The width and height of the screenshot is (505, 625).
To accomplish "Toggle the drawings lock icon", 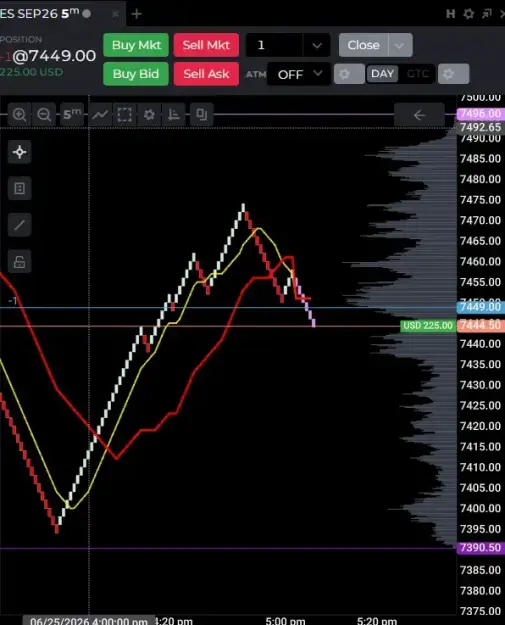I will 20,261.
